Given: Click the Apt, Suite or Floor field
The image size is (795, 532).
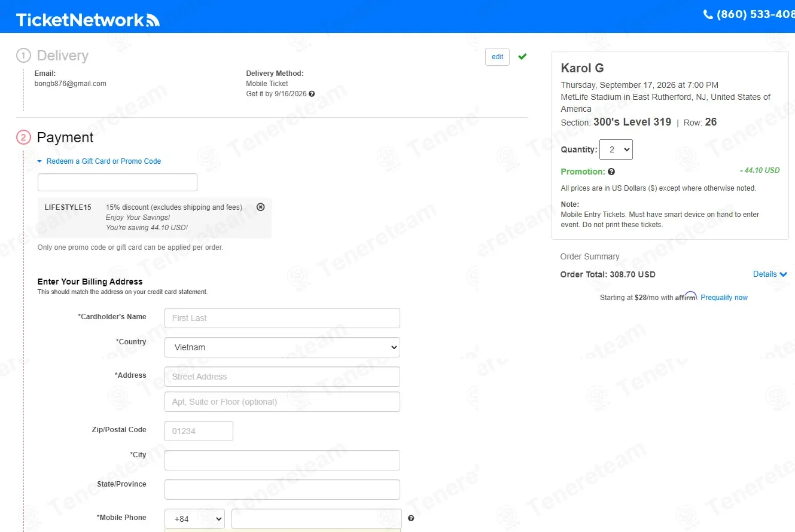Looking at the screenshot, I should [282, 402].
